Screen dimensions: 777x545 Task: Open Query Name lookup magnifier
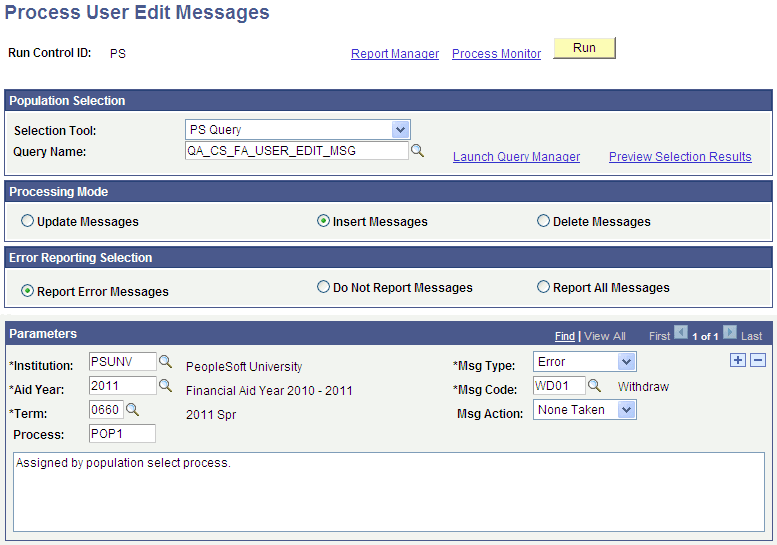pos(417,151)
